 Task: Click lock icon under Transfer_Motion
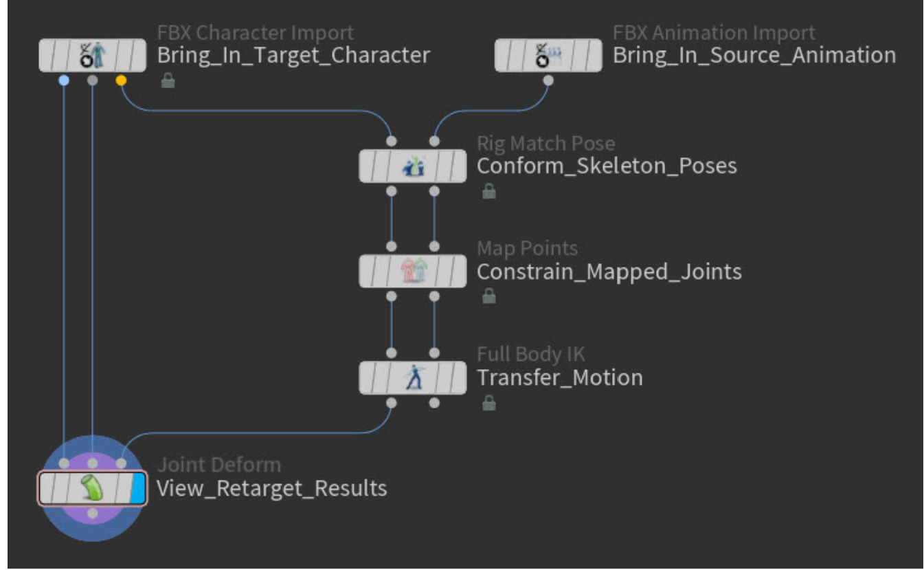tap(488, 403)
